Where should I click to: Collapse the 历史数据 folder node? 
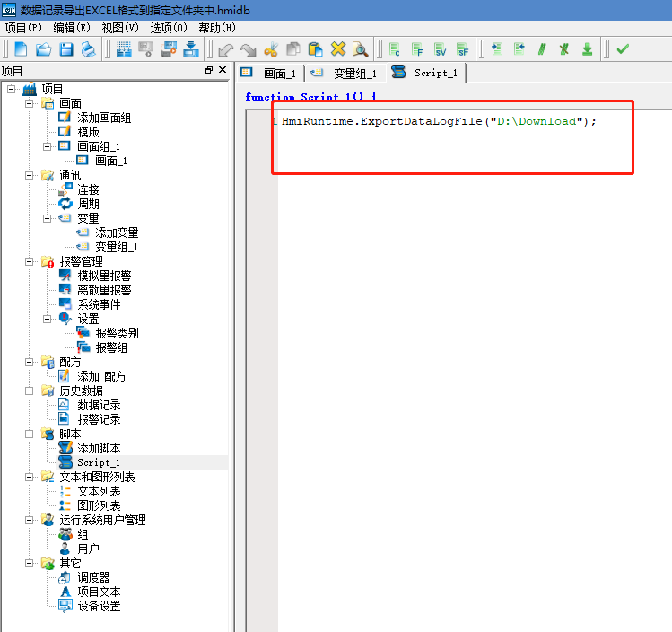[29, 391]
